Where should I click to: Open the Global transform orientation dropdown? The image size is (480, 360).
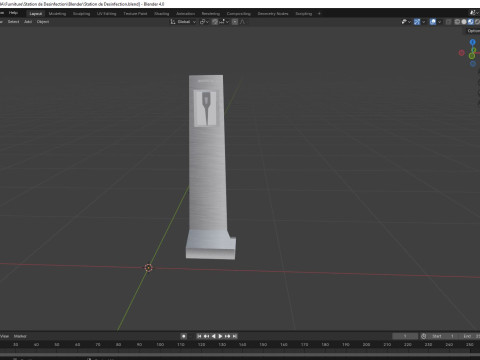pyautogui.click(x=183, y=22)
